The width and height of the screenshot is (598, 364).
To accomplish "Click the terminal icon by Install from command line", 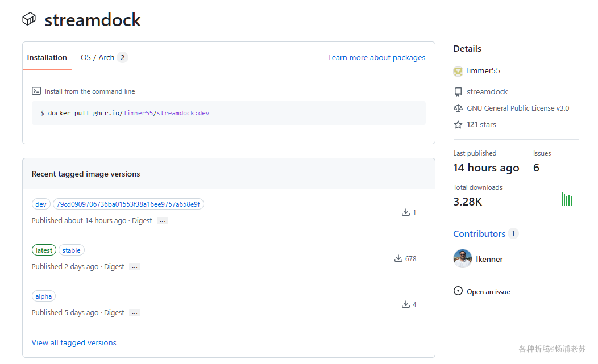I will [x=36, y=91].
